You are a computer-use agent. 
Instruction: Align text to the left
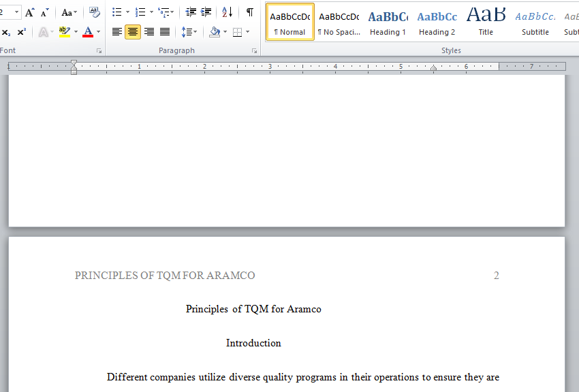[117, 33]
